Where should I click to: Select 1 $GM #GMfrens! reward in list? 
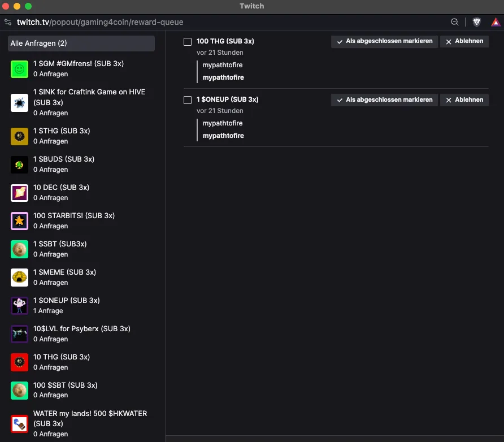click(81, 69)
